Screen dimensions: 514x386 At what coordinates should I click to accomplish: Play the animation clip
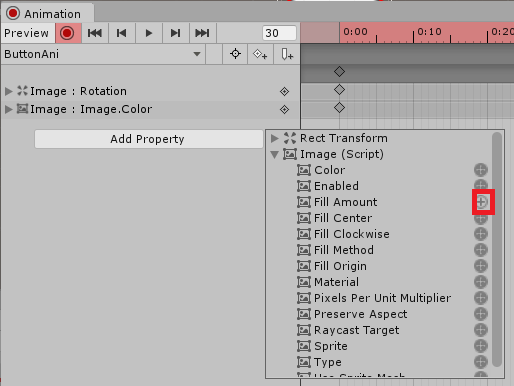(x=149, y=33)
